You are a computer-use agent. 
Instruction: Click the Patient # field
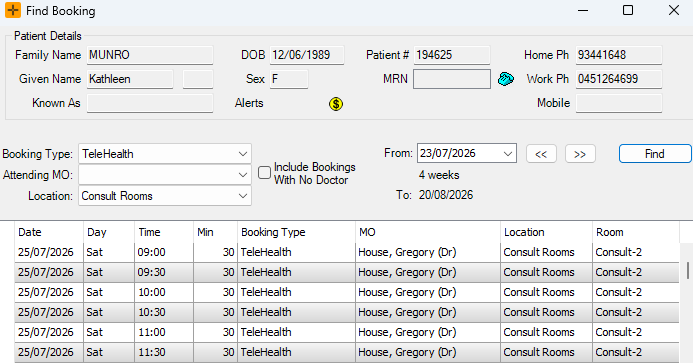[452, 55]
